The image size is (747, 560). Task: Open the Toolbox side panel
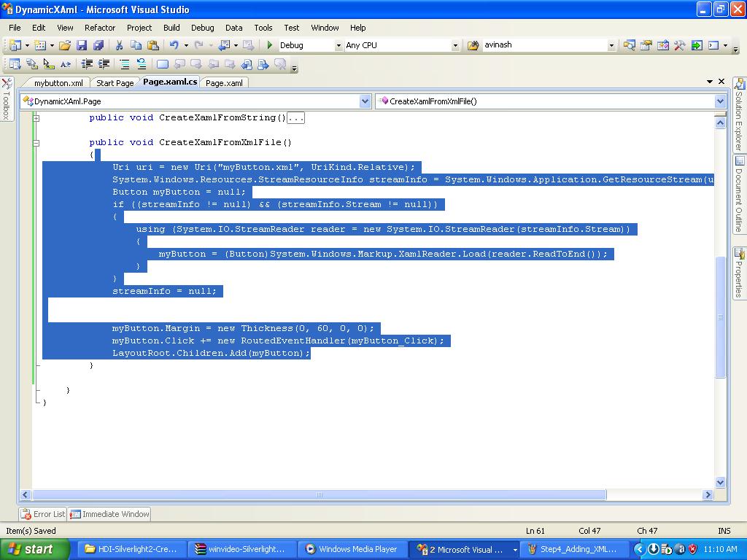tap(7, 99)
